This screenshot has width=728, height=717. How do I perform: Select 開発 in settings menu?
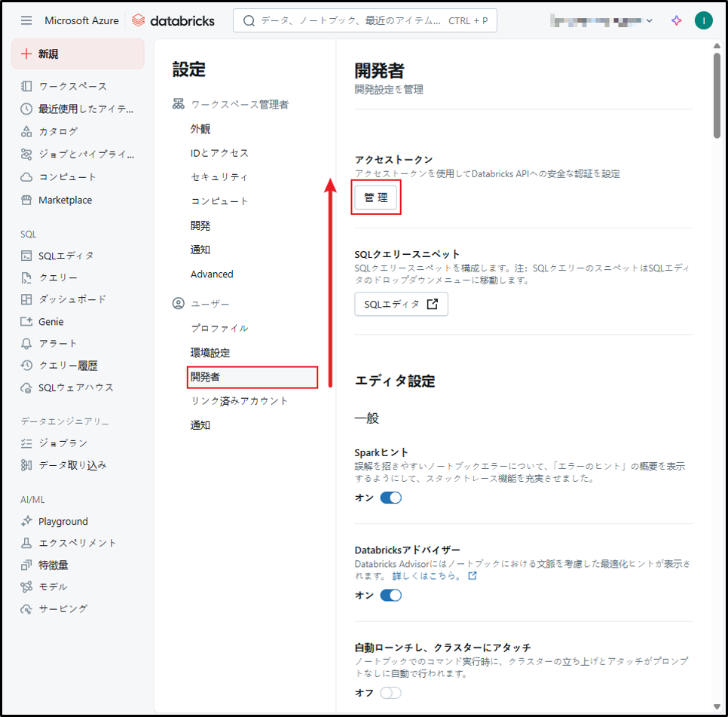pos(200,225)
